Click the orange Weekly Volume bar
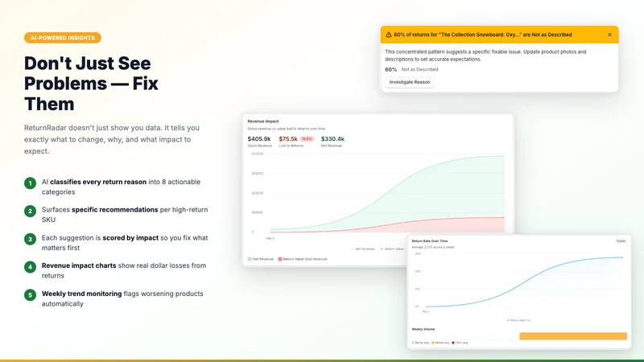This screenshot has height=362, width=644. [x=573, y=336]
